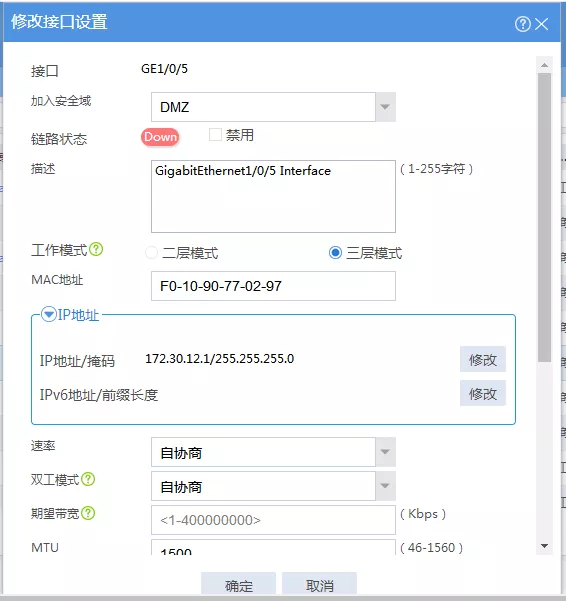Open the help icon in the title bar
This screenshot has width=566, height=601.
[522, 24]
